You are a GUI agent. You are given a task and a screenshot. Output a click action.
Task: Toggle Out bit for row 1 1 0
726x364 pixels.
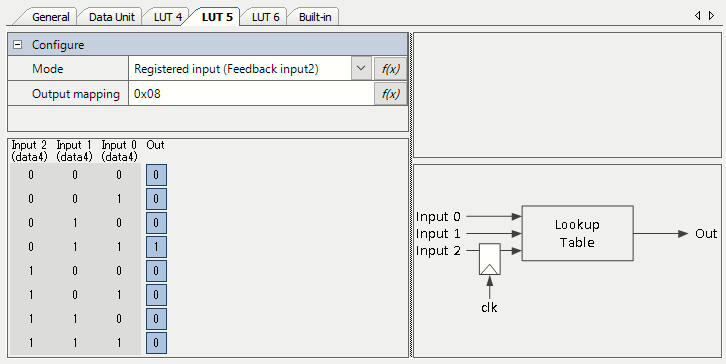point(156,319)
